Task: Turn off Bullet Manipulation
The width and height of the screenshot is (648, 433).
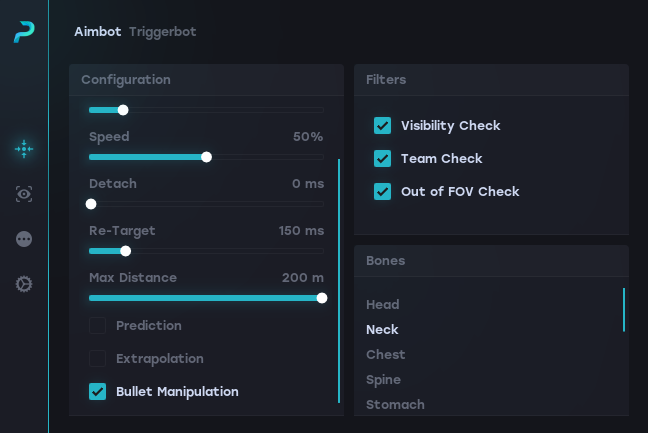Action: click(x=98, y=391)
